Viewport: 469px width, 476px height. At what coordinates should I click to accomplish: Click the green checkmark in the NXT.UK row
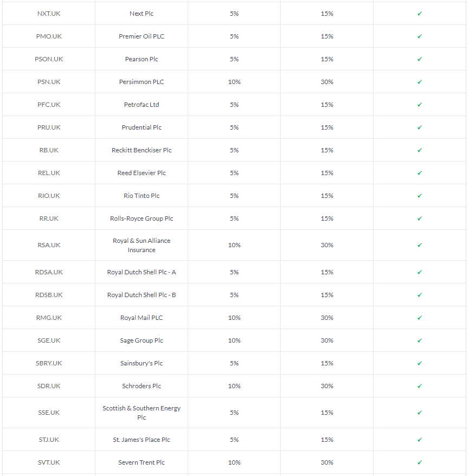pos(420,14)
